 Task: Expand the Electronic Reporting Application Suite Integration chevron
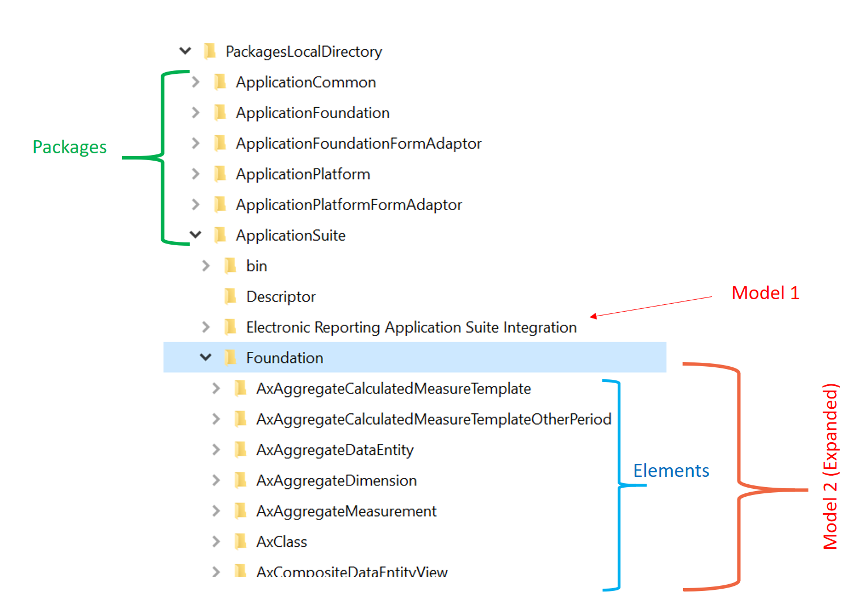[x=206, y=327]
